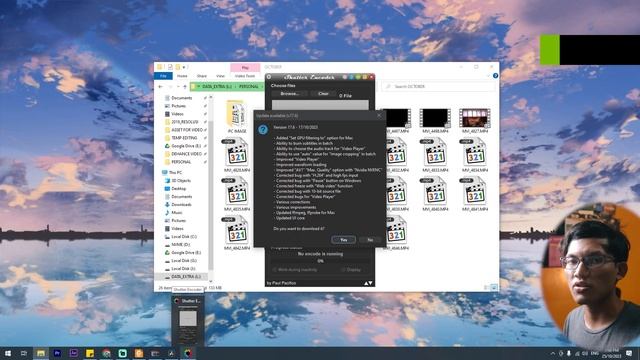
Task: Toggle Display checkbox in Shutter Encoder
Action: pos(343,270)
